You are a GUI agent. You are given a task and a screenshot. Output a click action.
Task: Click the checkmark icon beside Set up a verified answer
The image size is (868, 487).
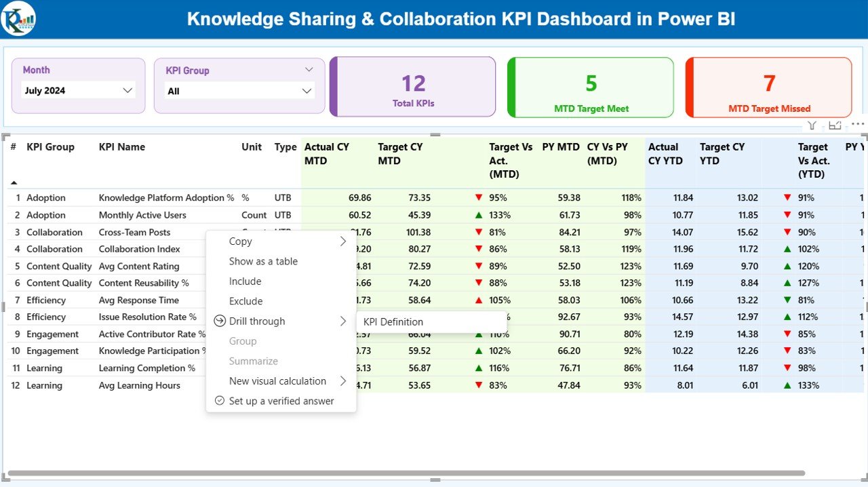point(219,401)
